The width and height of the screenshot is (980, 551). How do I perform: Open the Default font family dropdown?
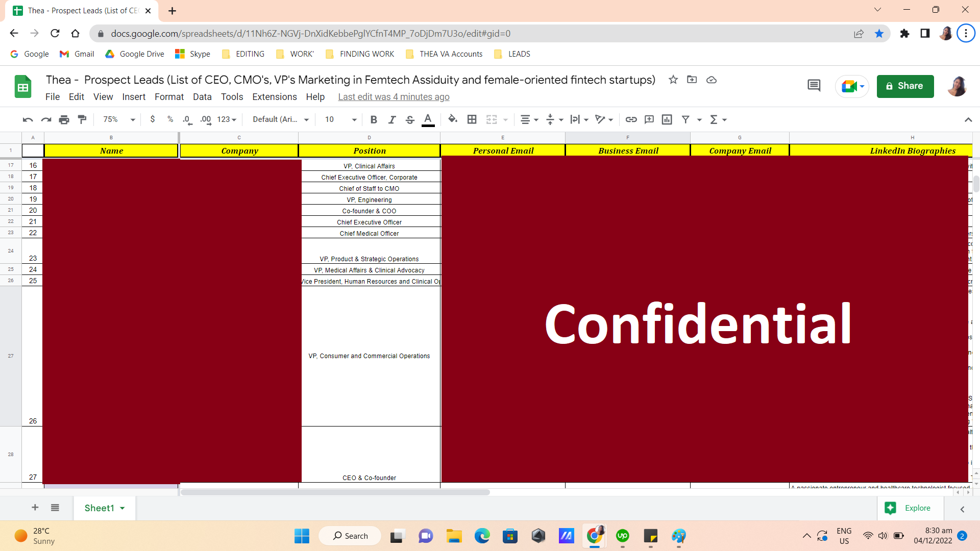(x=281, y=119)
